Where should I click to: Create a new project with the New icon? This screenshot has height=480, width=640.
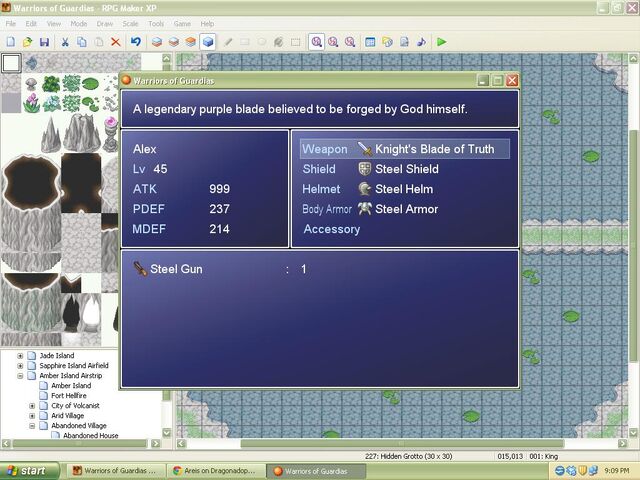11,42
